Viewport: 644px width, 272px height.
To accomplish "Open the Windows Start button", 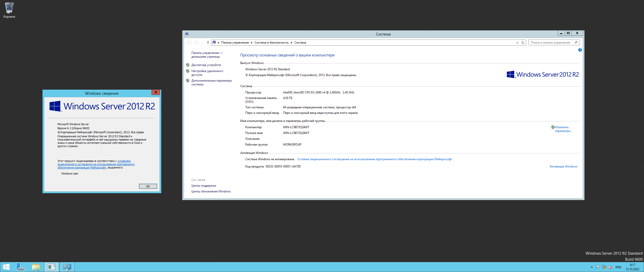I will pos(6,267).
